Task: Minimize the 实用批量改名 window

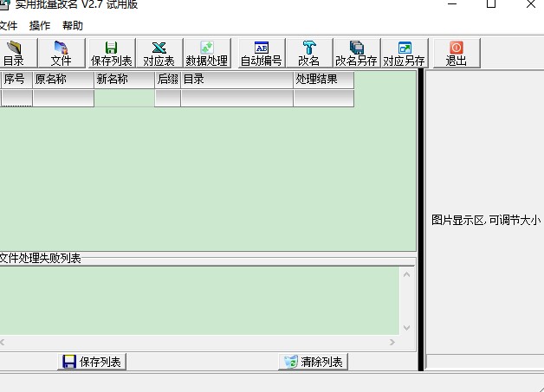Action: [x=452, y=4]
